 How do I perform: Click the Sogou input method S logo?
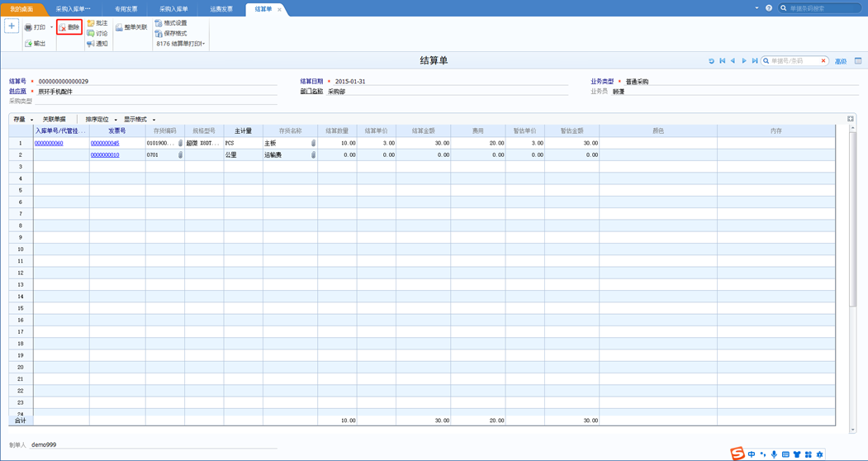[738, 454]
